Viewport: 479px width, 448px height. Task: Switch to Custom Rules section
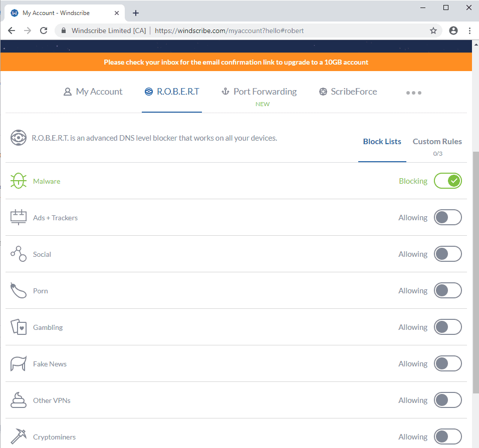[437, 142]
